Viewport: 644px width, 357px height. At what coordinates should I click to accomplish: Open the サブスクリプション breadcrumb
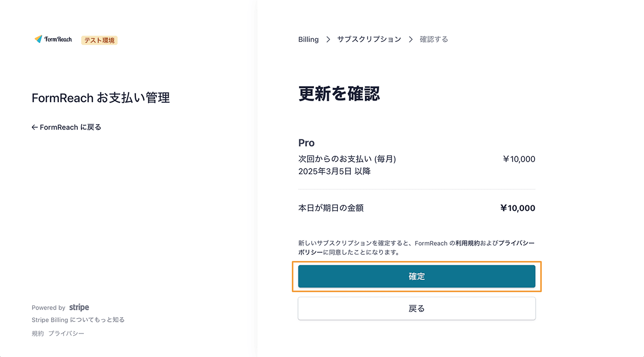click(369, 39)
